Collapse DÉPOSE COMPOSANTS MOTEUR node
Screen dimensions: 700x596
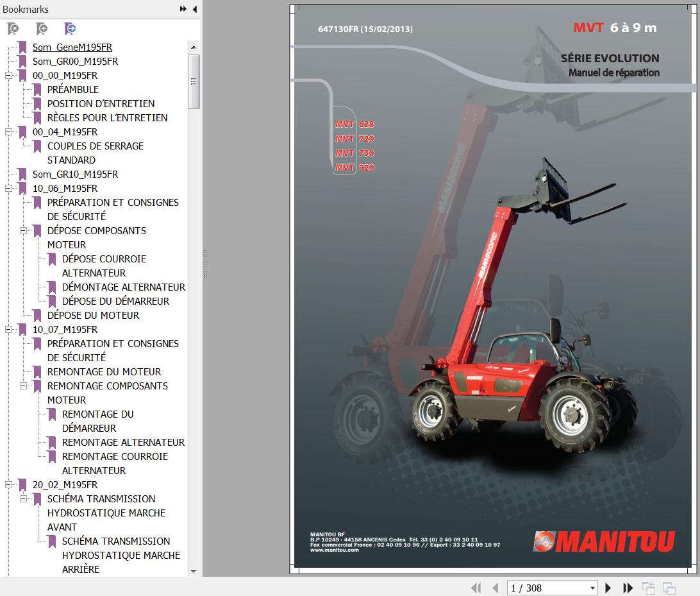point(23,230)
